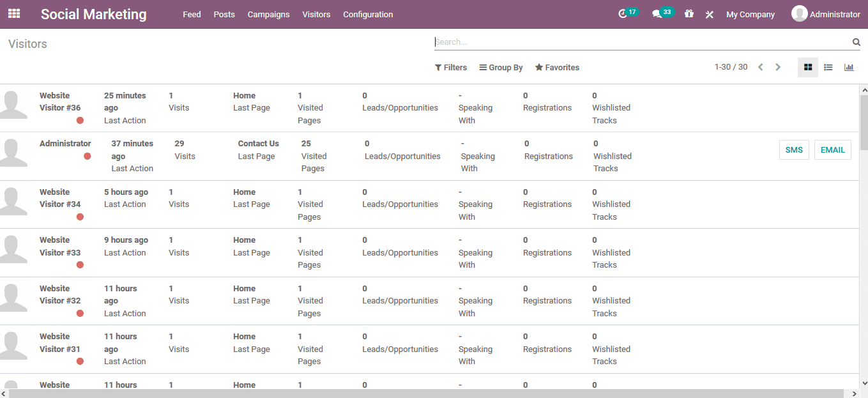This screenshot has height=398, width=868.
Task: Click avatar of Website Visitor #32
Action: point(13,298)
